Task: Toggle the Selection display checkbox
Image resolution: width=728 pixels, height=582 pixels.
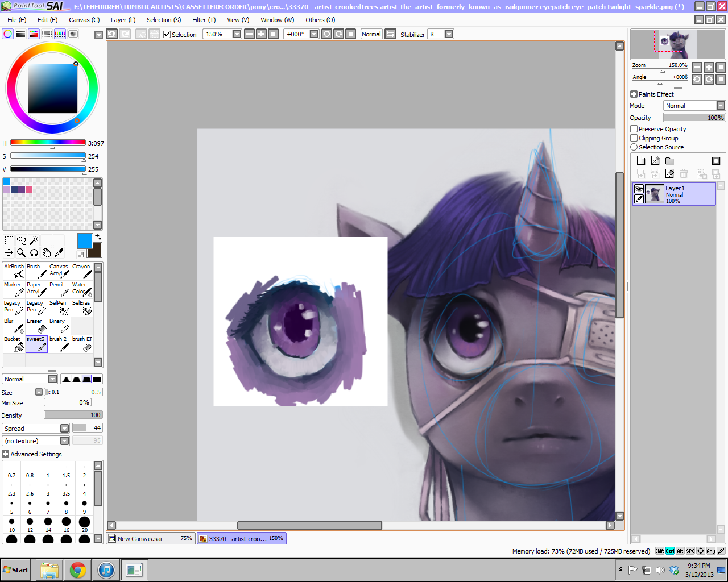Action: (x=167, y=35)
